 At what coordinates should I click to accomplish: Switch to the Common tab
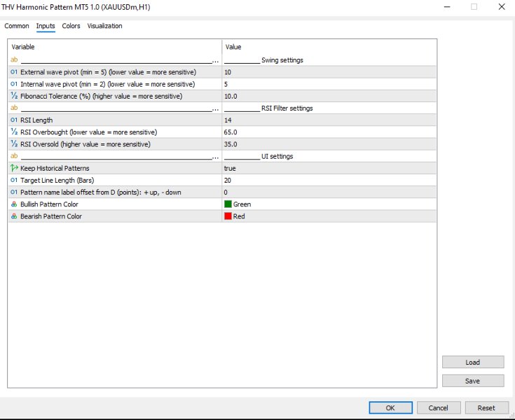[x=16, y=26]
